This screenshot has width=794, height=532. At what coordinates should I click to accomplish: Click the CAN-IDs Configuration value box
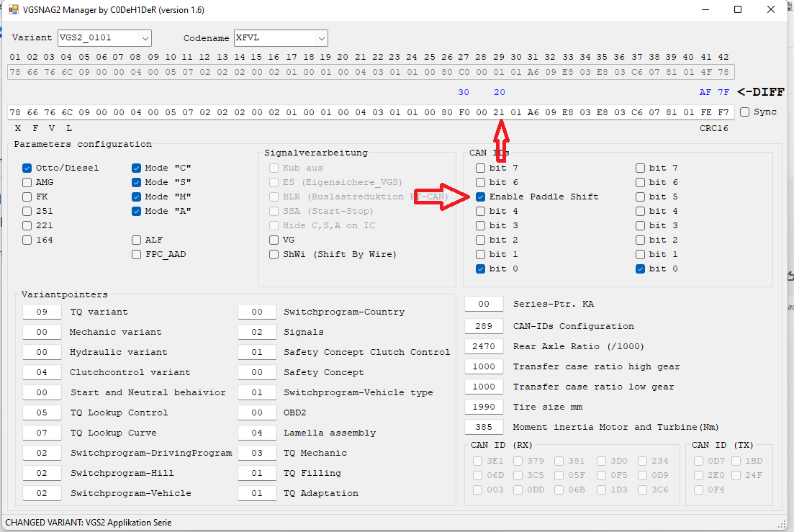coord(484,326)
